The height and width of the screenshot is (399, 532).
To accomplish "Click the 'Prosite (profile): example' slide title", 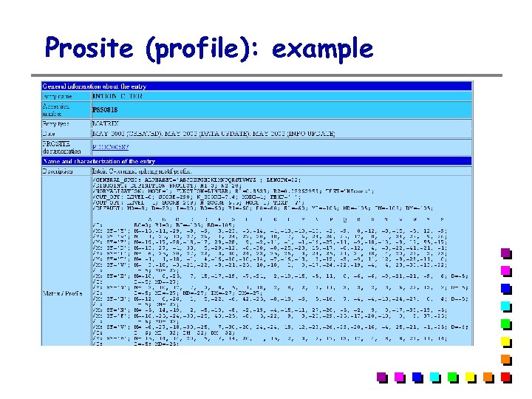I will coord(209,48).
